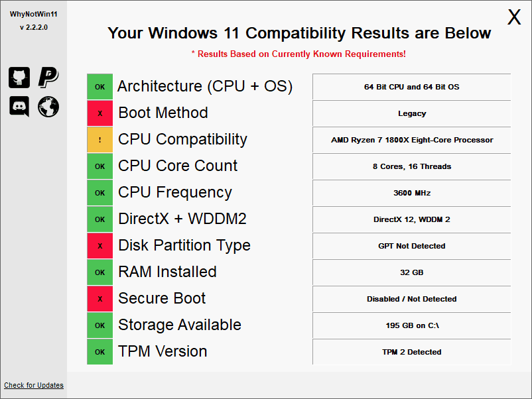This screenshot has width=532, height=399.
Task: Select the Legacy boot method result box
Action: (411, 113)
